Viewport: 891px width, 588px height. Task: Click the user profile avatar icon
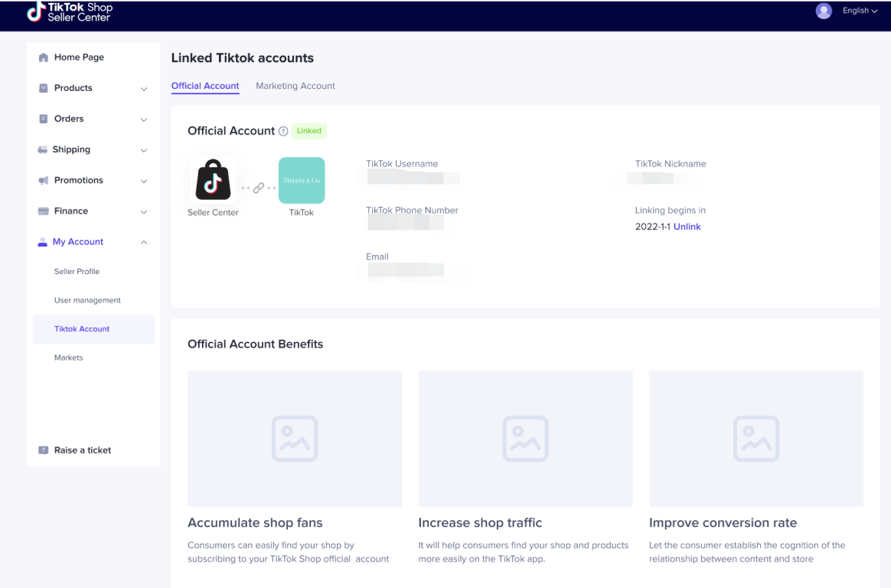click(x=824, y=11)
